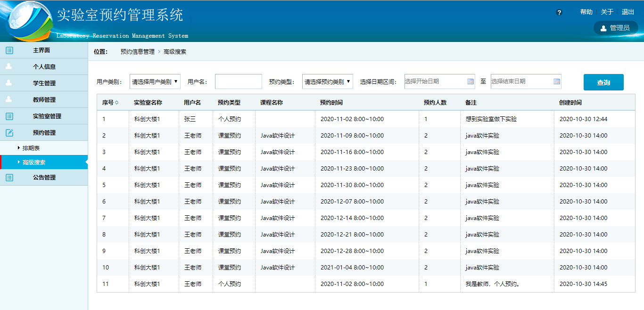The width and height of the screenshot is (644, 310).
Task: Click the 王老师 cell in row 3
Action: 193,152
